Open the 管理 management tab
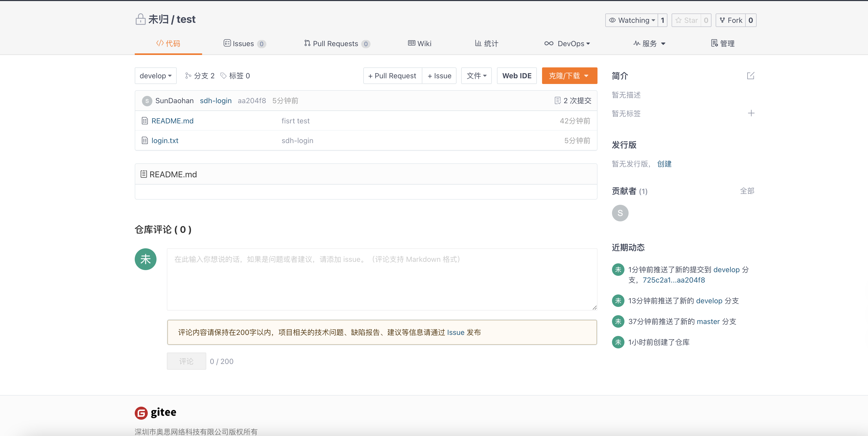The image size is (868, 436). [x=722, y=44]
